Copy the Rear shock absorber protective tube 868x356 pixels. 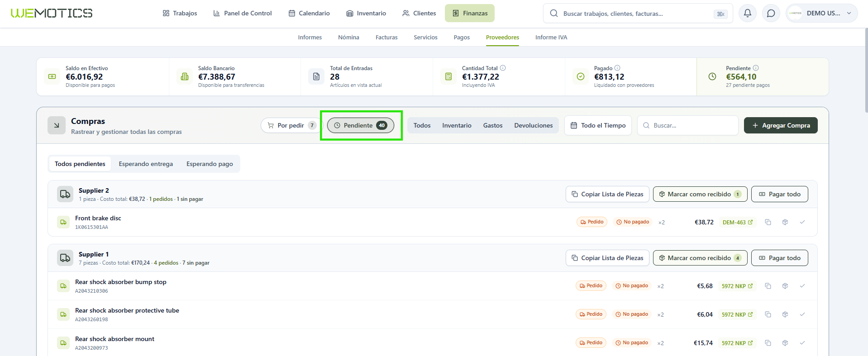768,314
